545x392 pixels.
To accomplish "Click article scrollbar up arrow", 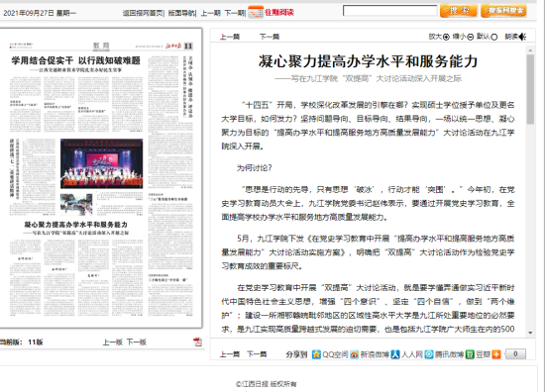I will [x=530, y=50].
